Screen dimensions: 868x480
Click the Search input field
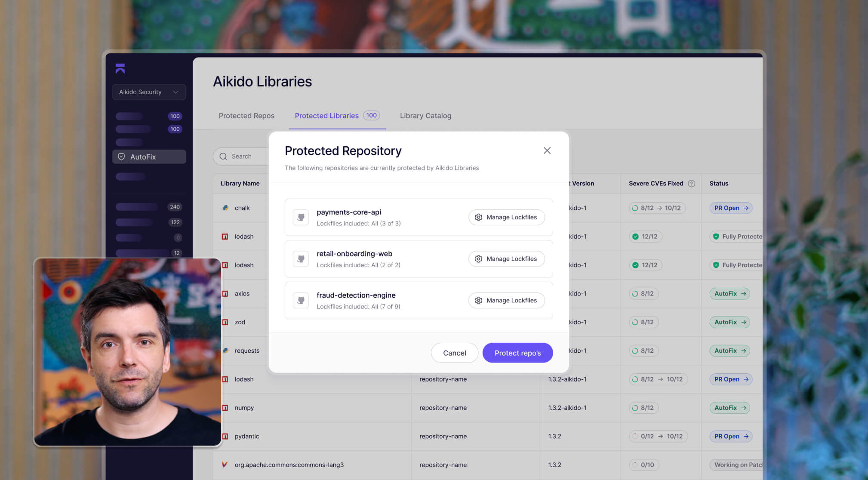(x=241, y=157)
